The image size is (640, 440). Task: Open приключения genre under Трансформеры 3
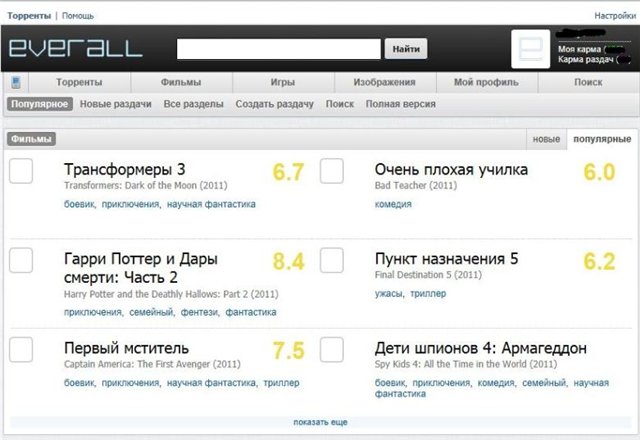(x=130, y=204)
